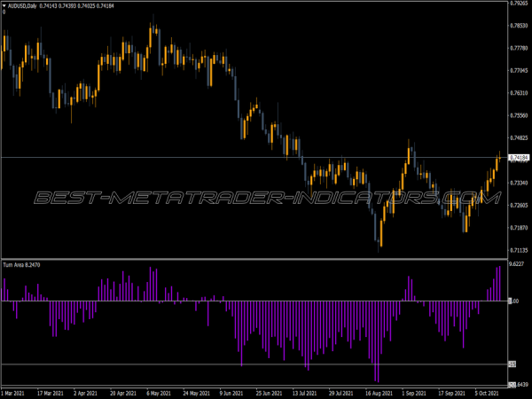
Task: Open the chart menu triangle beside AUDUSD,Daily
Action: coord(4,6)
